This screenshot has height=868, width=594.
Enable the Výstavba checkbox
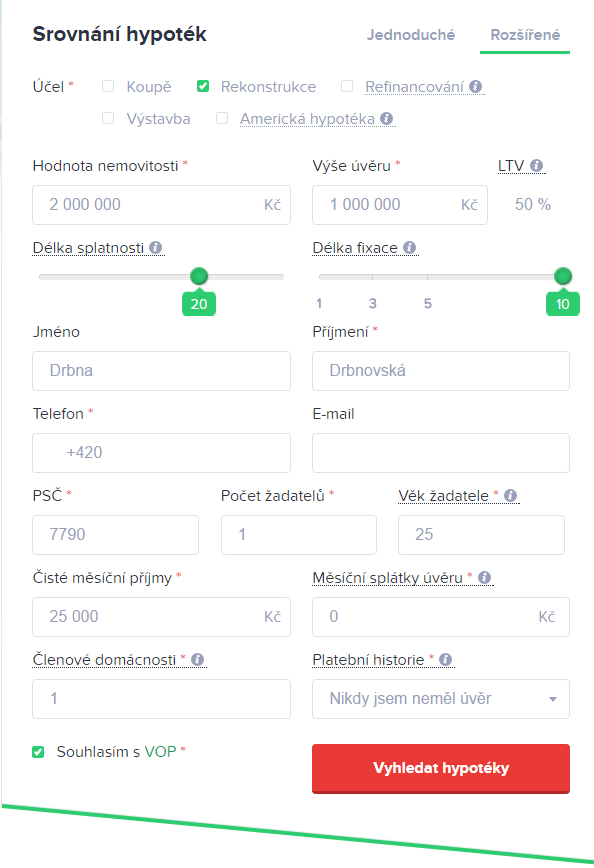108,118
